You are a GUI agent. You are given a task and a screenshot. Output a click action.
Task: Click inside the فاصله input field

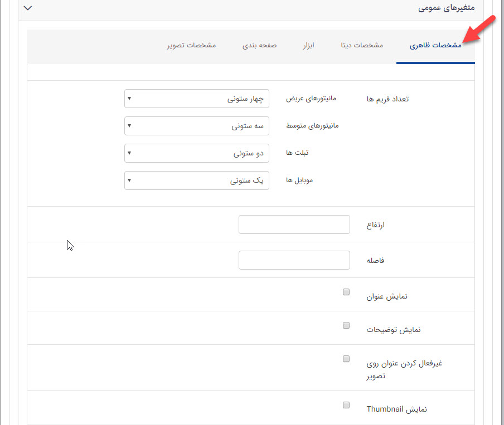point(294,260)
